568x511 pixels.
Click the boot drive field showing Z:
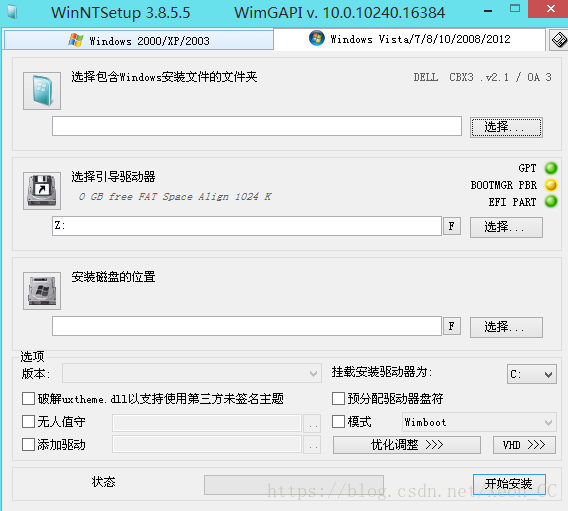(x=247, y=226)
